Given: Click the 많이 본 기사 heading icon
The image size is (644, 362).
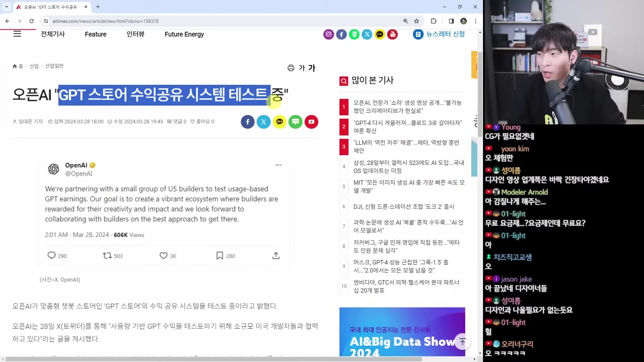Looking at the screenshot, I should [344, 81].
